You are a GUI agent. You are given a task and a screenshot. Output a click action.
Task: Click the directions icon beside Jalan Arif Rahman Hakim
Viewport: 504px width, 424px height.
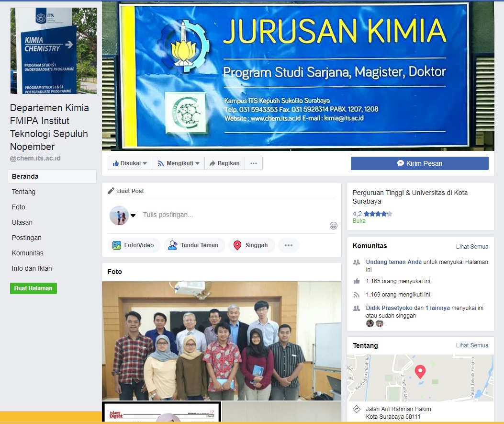pos(356,409)
